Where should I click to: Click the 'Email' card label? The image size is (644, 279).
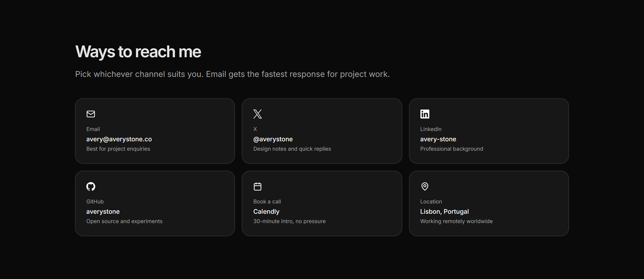[93, 129]
